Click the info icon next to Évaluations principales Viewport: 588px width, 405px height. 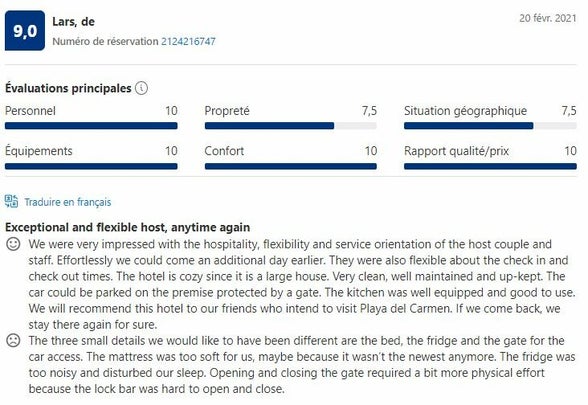click(x=141, y=88)
